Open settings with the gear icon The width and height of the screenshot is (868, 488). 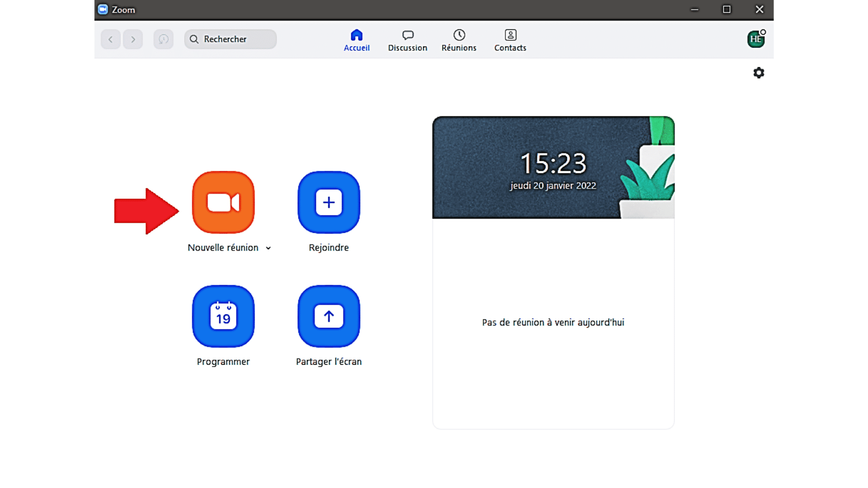[x=759, y=73]
